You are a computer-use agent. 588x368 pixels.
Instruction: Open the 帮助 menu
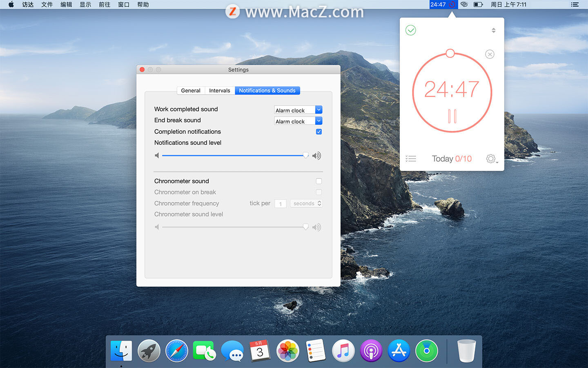point(143,4)
